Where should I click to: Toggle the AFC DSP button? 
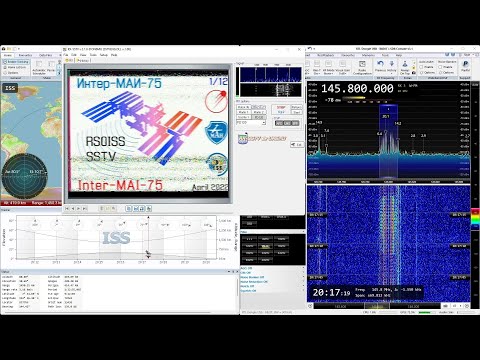(x=279, y=123)
